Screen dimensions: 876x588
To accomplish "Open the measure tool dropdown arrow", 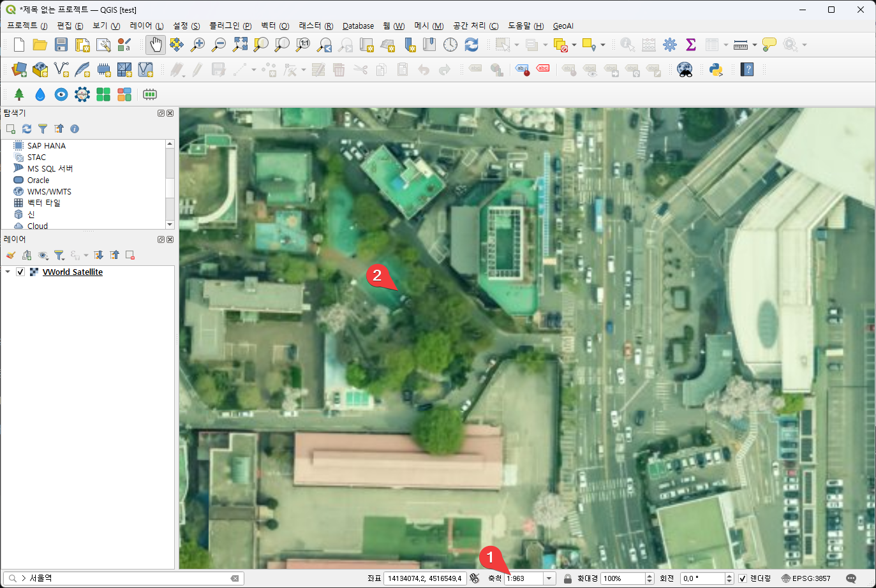I will pos(755,45).
